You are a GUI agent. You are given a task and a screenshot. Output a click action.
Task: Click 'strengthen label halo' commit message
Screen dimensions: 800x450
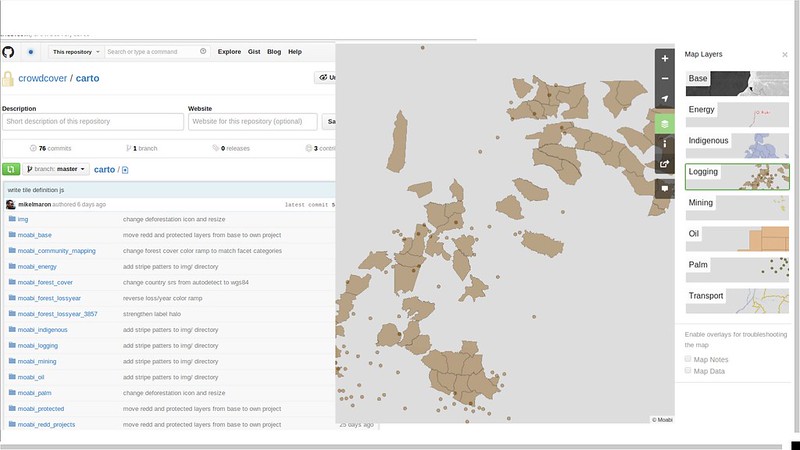[152, 314]
